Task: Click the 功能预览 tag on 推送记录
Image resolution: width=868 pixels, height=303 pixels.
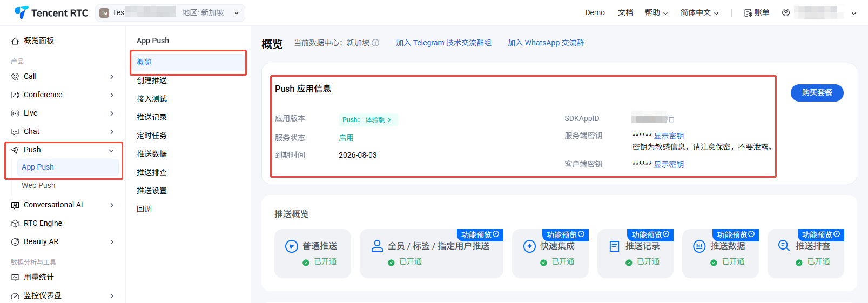Action: [650, 235]
